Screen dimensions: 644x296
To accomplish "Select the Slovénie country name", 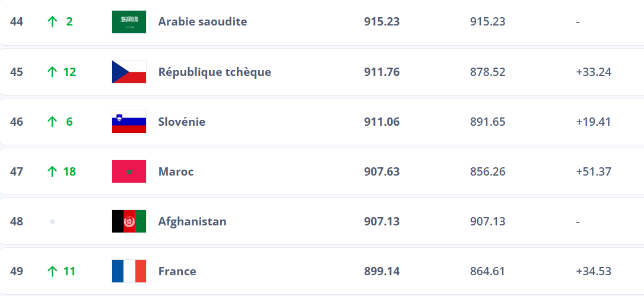I will pyautogui.click(x=182, y=122).
